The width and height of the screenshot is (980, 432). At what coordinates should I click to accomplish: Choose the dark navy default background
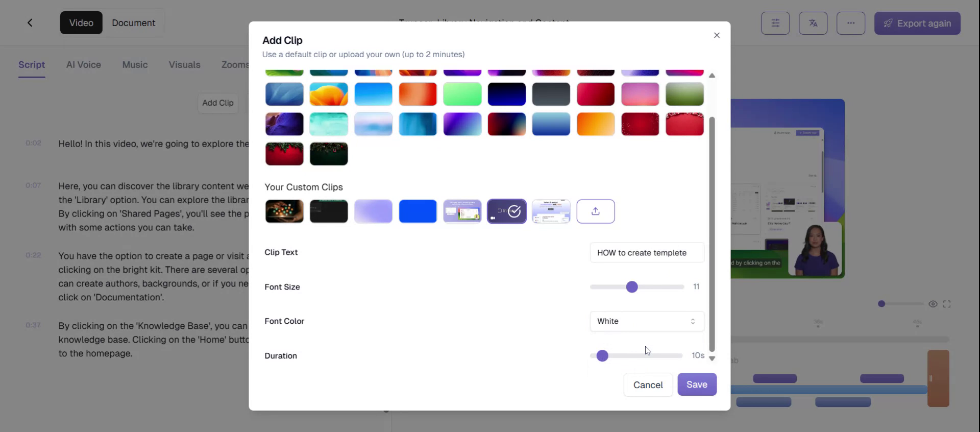tap(507, 94)
